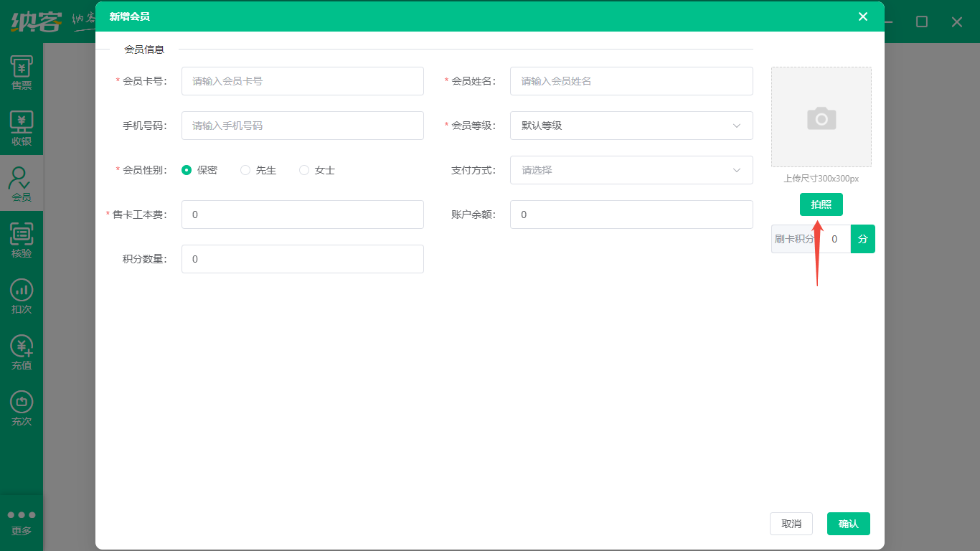
Task: Open the 收银 cashier module
Action: [x=21, y=127]
